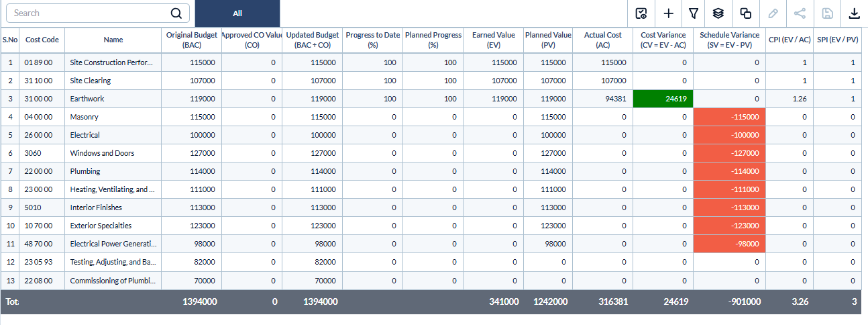Click the Cost Code column header

pyautogui.click(x=42, y=40)
